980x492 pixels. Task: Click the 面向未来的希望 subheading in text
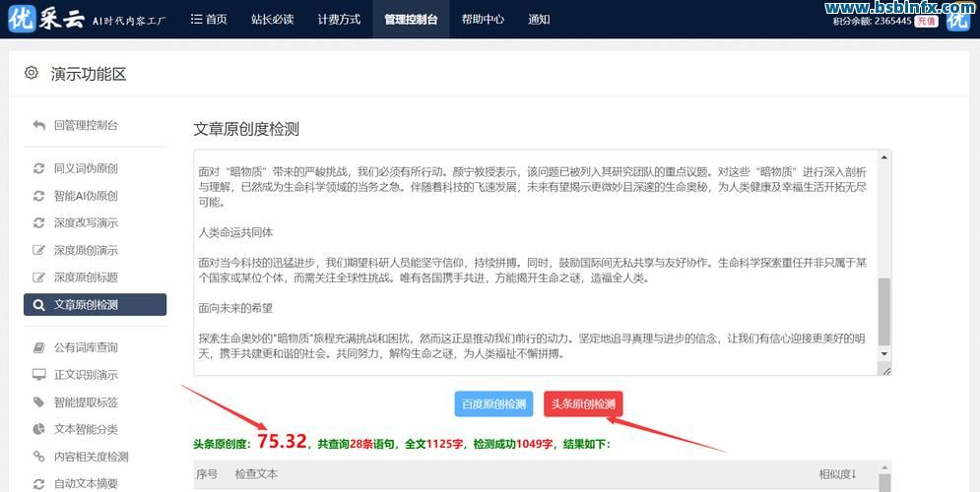click(235, 308)
